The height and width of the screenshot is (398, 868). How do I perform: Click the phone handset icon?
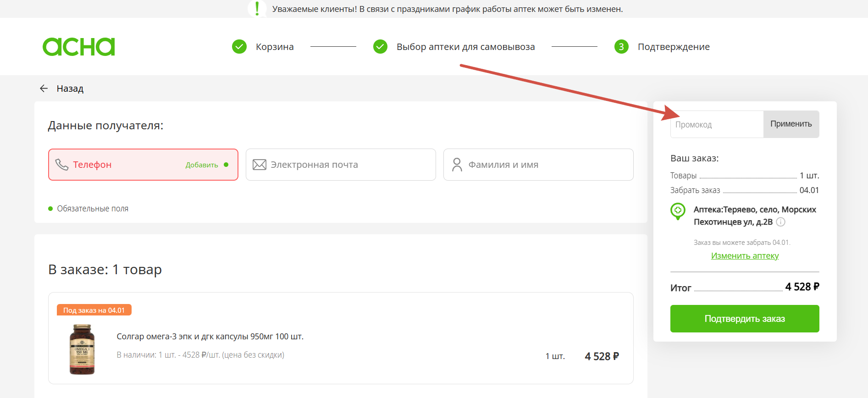[62, 165]
